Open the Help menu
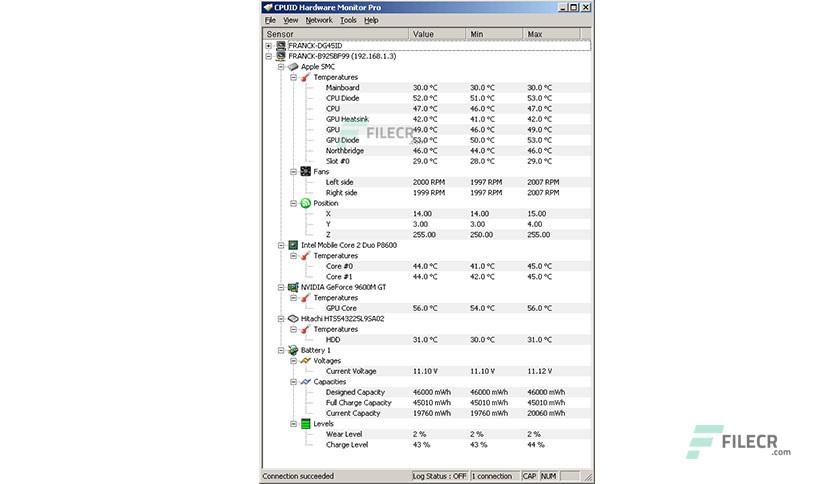836x484 pixels. click(371, 20)
